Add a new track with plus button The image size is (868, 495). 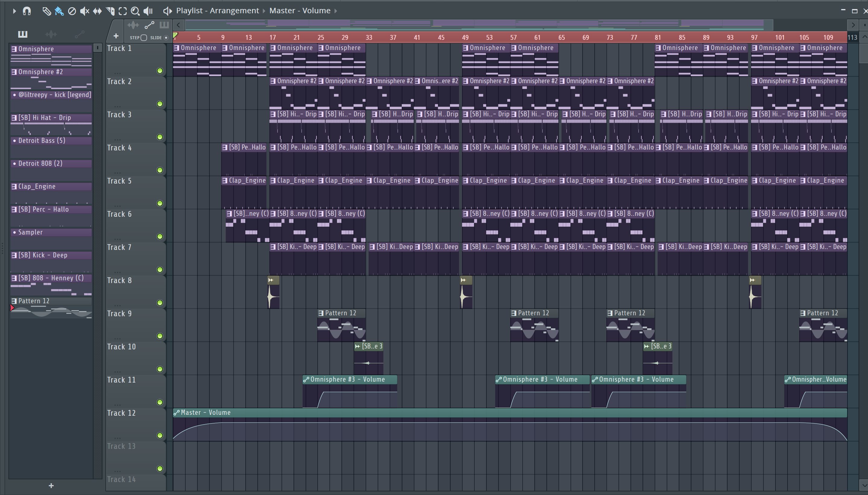coord(116,36)
